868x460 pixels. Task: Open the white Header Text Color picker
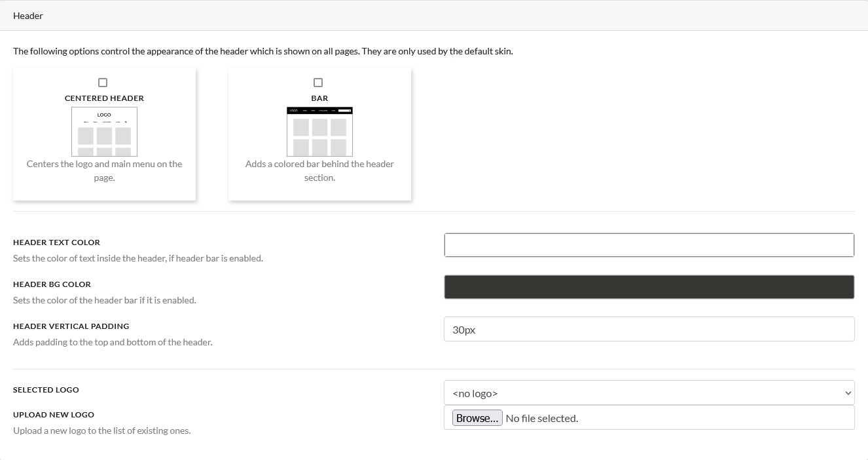(x=649, y=245)
